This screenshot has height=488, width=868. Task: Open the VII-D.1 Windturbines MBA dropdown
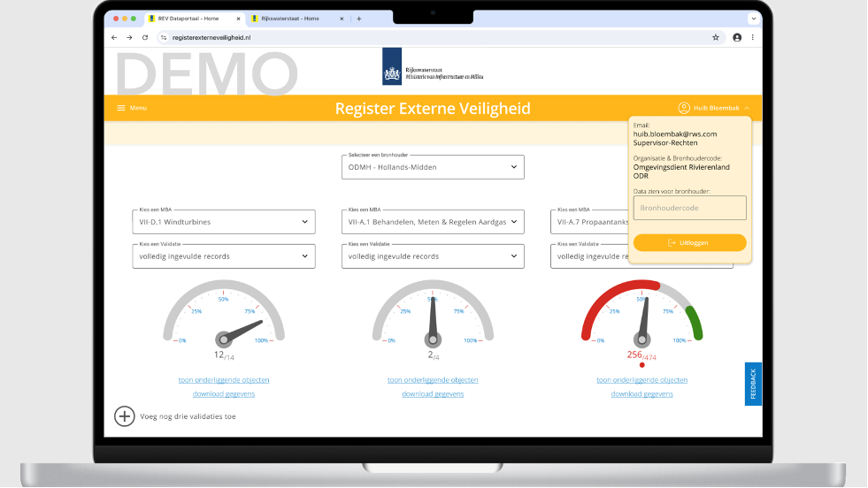(x=224, y=222)
